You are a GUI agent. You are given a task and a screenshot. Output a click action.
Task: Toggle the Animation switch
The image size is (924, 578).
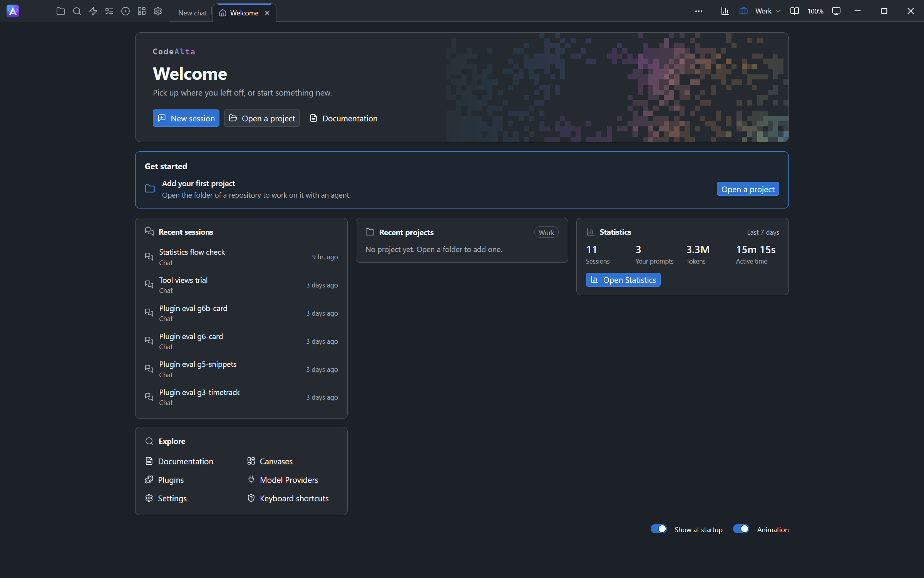click(x=741, y=529)
